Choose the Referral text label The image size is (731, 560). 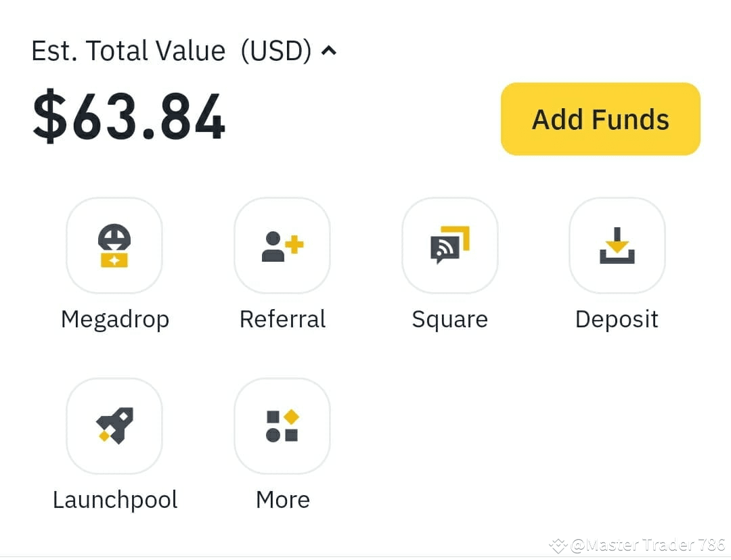[x=282, y=319]
